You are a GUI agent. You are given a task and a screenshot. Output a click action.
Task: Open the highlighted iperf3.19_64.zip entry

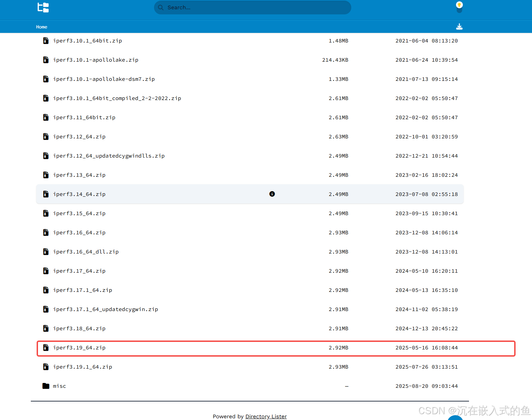point(79,347)
